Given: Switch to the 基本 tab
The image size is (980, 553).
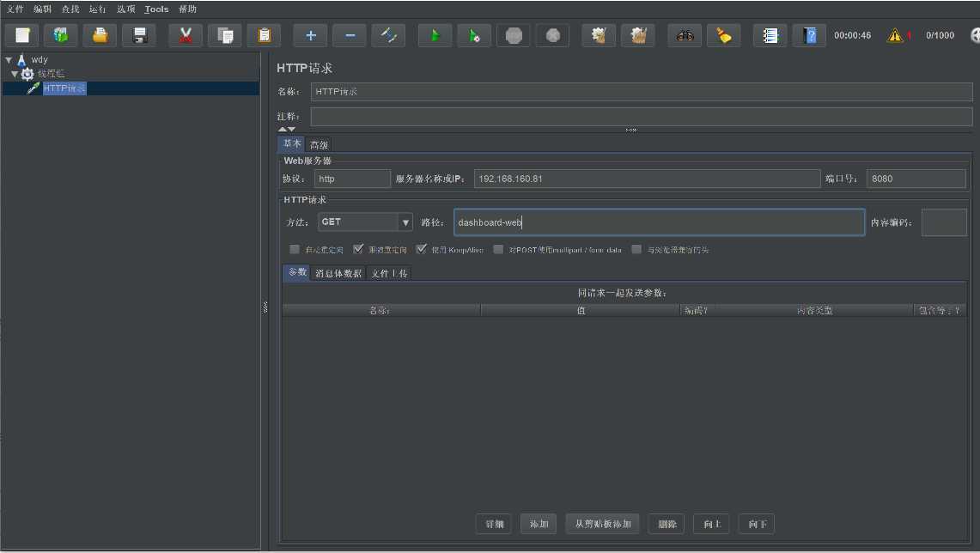Looking at the screenshot, I should click(x=291, y=143).
